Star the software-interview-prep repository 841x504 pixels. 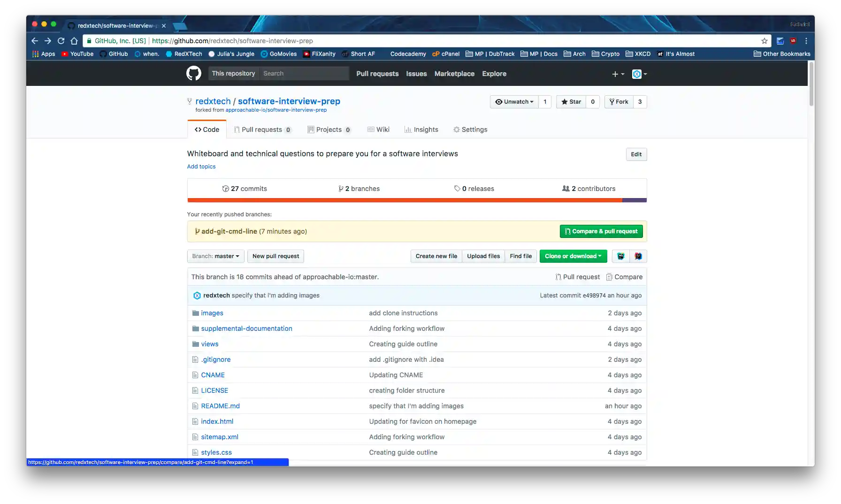tap(571, 102)
